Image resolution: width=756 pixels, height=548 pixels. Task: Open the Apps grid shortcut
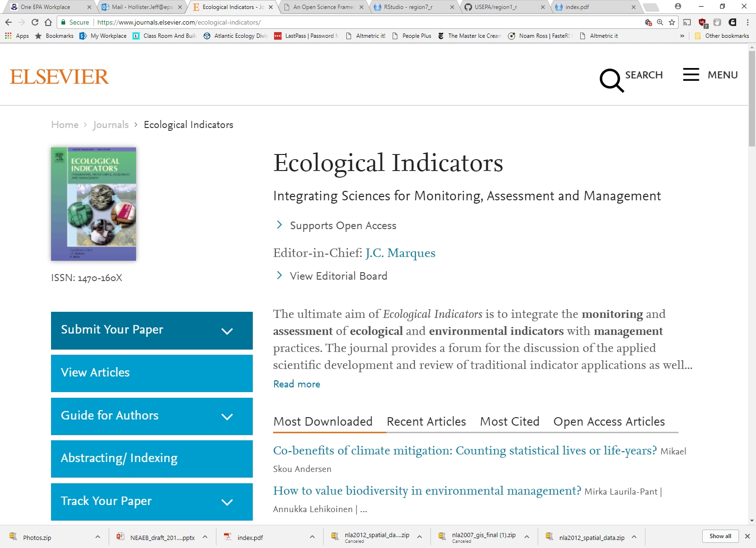(17, 36)
